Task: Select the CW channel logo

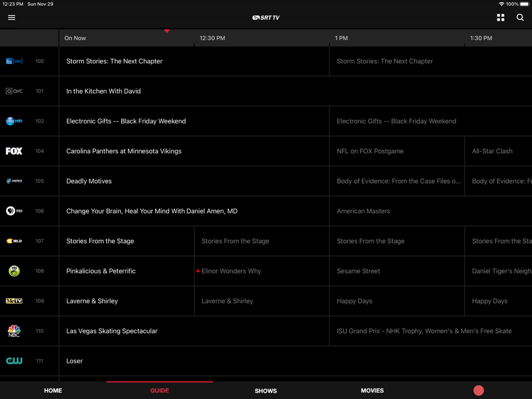Action: 14,361
